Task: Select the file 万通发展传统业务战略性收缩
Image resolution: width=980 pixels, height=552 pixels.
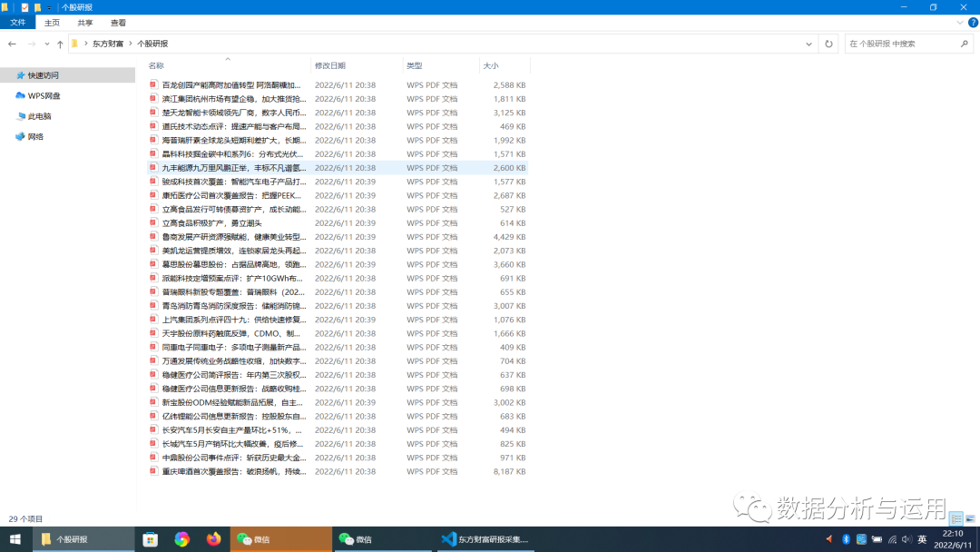Action: tap(338, 360)
